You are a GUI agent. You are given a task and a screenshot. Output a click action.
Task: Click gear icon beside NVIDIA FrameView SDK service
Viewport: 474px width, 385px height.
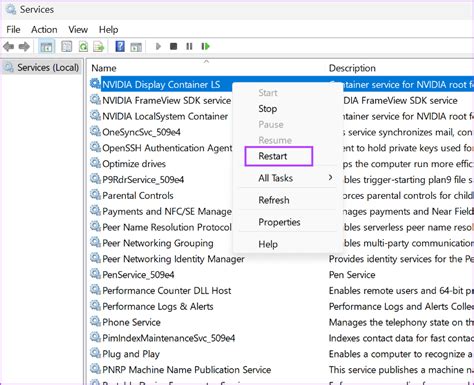(95, 100)
